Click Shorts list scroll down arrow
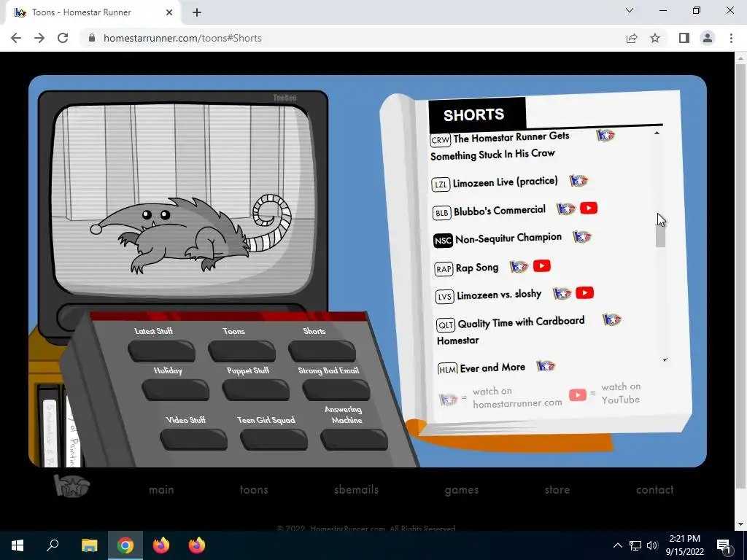This screenshot has height=560, width=747. [x=665, y=360]
